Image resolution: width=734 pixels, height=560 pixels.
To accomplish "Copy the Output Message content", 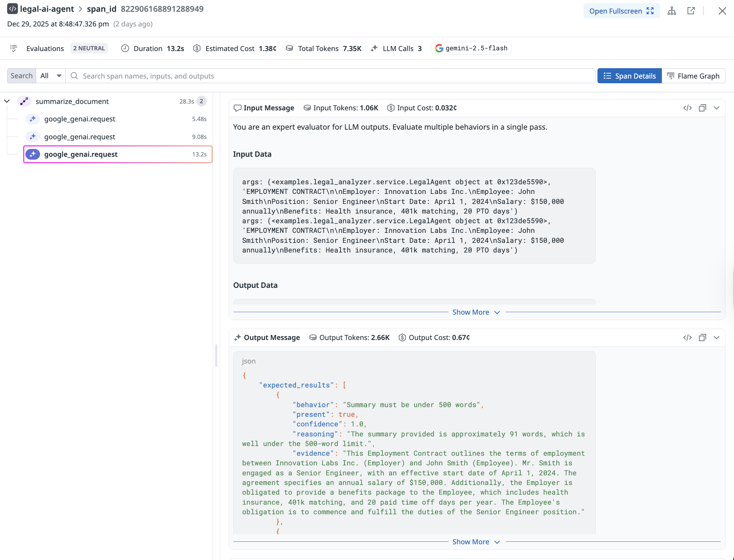I will coord(703,337).
